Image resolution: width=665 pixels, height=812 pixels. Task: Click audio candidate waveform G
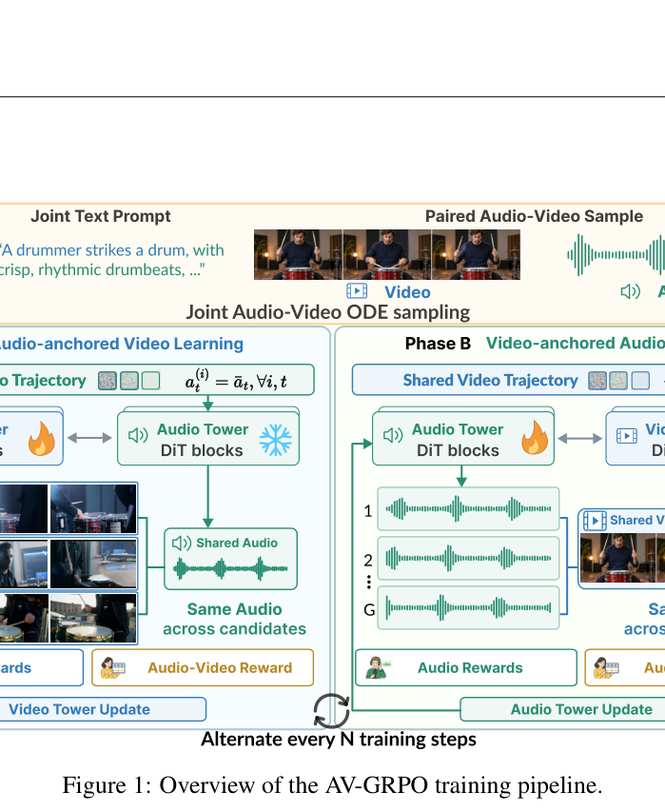468,607
